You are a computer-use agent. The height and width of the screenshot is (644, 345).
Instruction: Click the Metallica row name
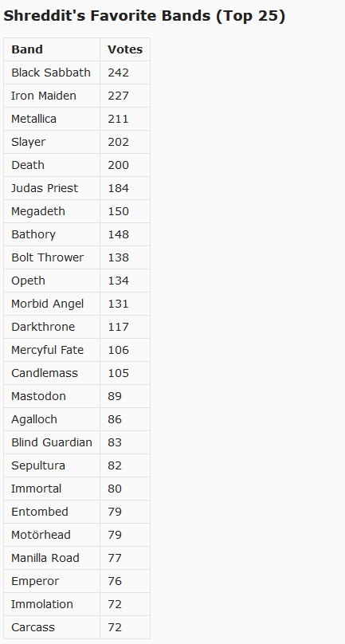click(33, 119)
